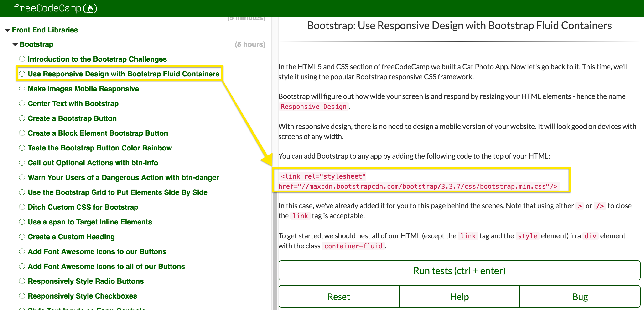Screen dimensions: 644x310
Task: Collapse the Bootstrap challenge list
Action: click(15, 45)
